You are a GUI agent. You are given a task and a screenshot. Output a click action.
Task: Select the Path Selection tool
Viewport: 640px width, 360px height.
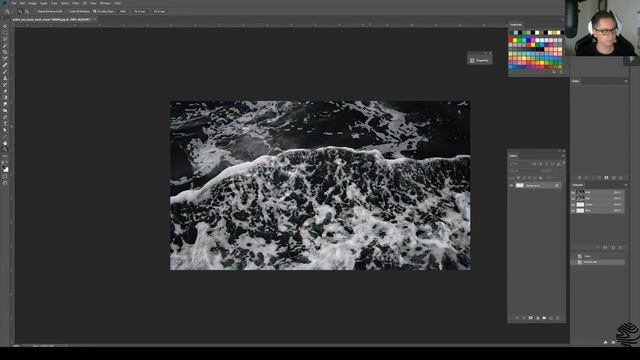pyautogui.click(x=5, y=131)
